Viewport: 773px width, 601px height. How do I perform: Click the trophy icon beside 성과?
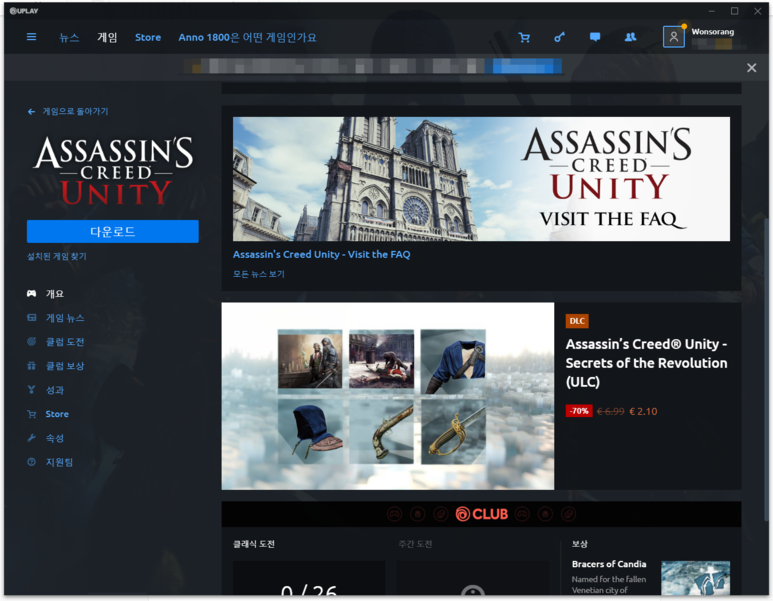click(x=32, y=389)
